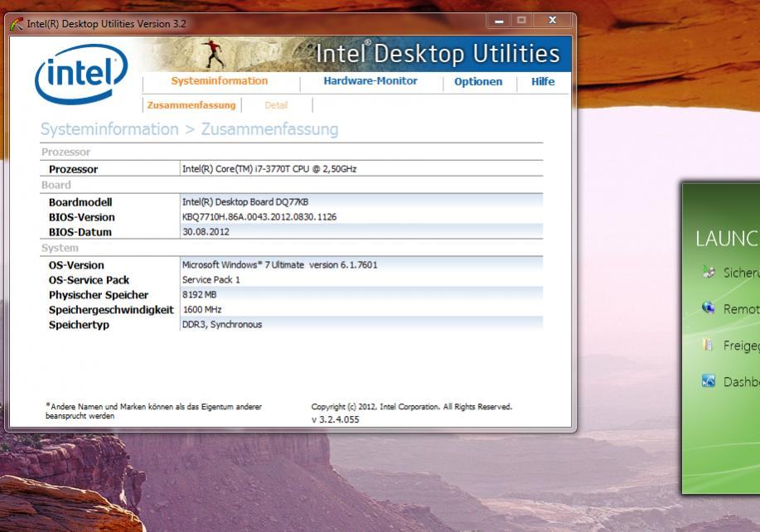
Task: Click the Intel Corporation copyright notice
Action: [412, 407]
